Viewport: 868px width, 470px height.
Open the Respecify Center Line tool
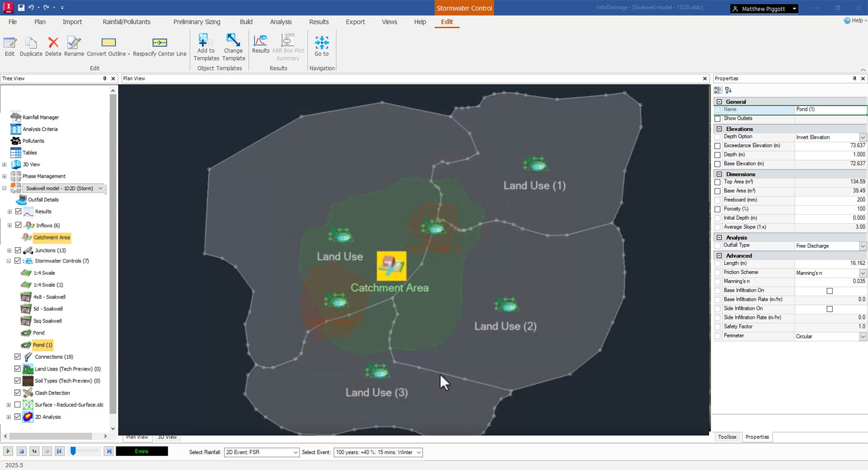pos(160,43)
